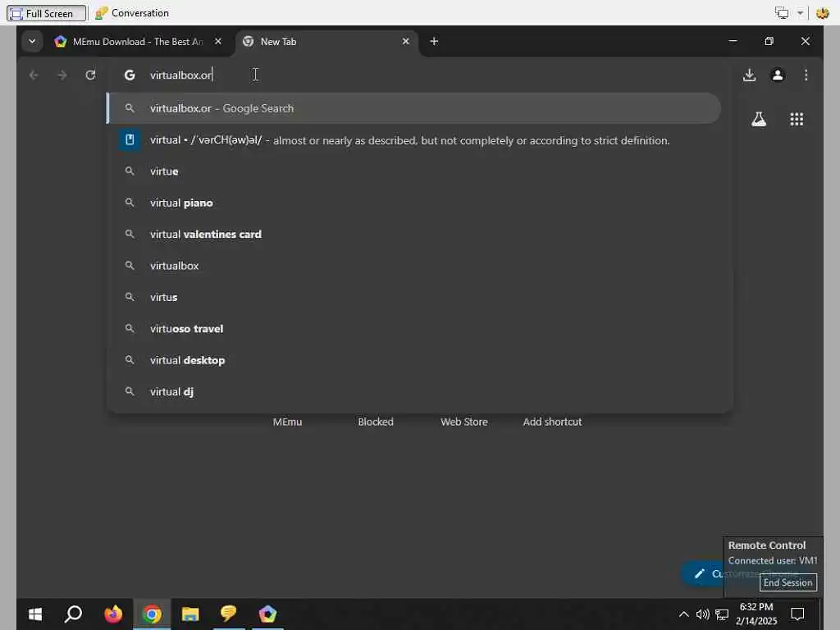Select the virtualbox suggestion
The height and width of the screenshot is (630, 840).
click(413, 266)
